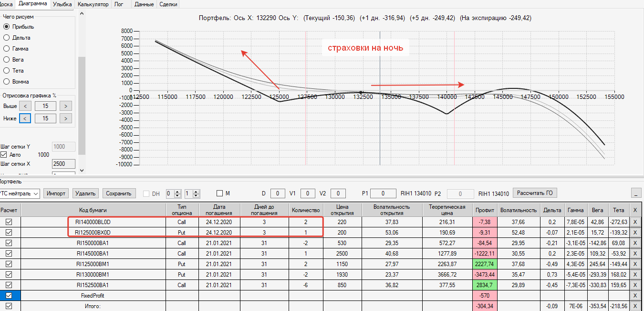The height and width of the screenshot is (311, 644).
Task: Uncheck Расчет for RI125000BX0D row
Action: click(9, 232)
